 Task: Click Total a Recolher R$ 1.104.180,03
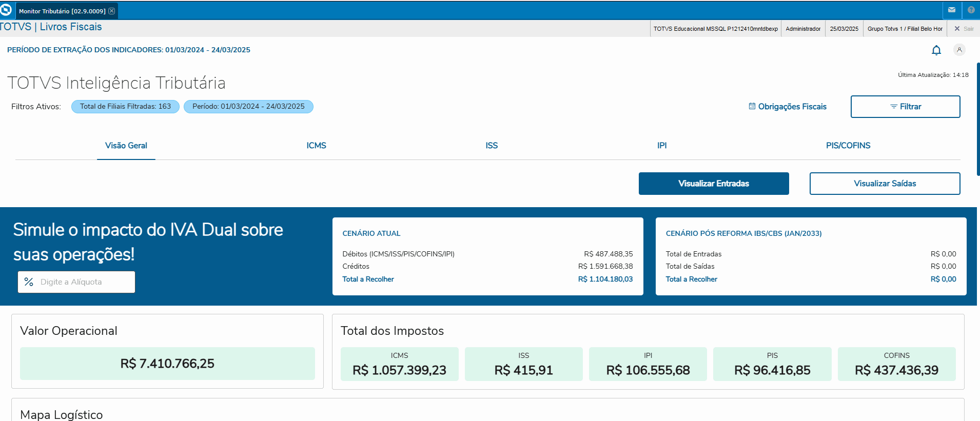[x=605, y=279]
